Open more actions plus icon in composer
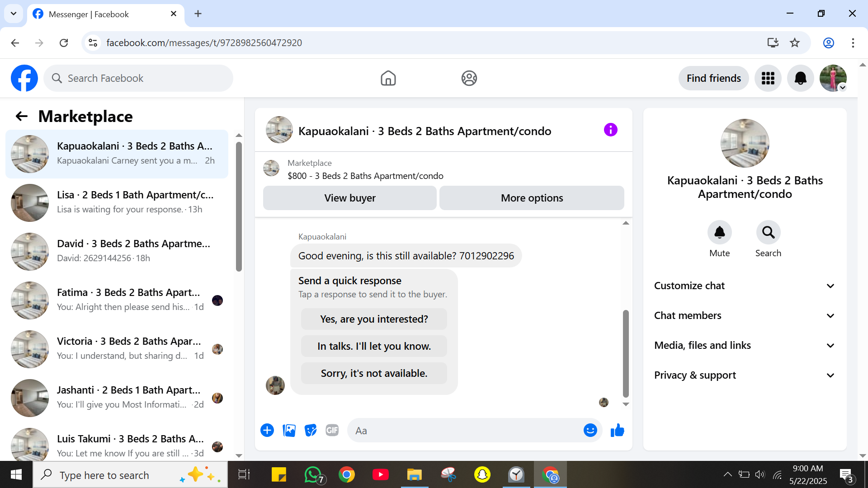 point(267,430)
